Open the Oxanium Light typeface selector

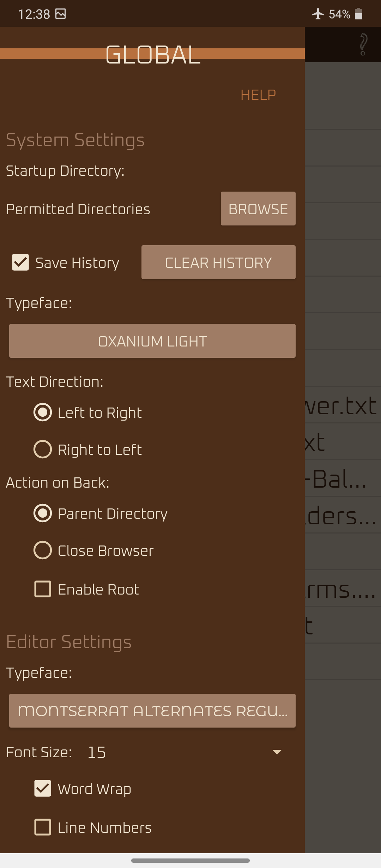coord(152,341)
